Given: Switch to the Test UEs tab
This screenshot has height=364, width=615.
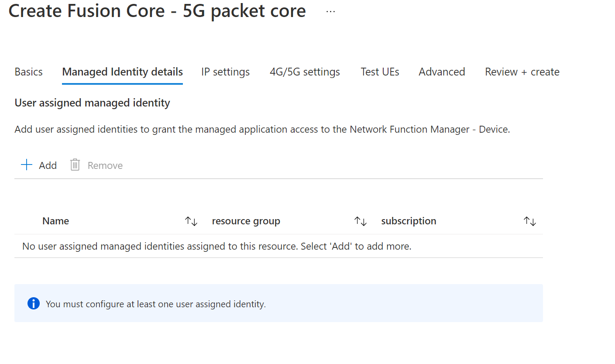Looking at the screenshot, I should tap(380, 72).
